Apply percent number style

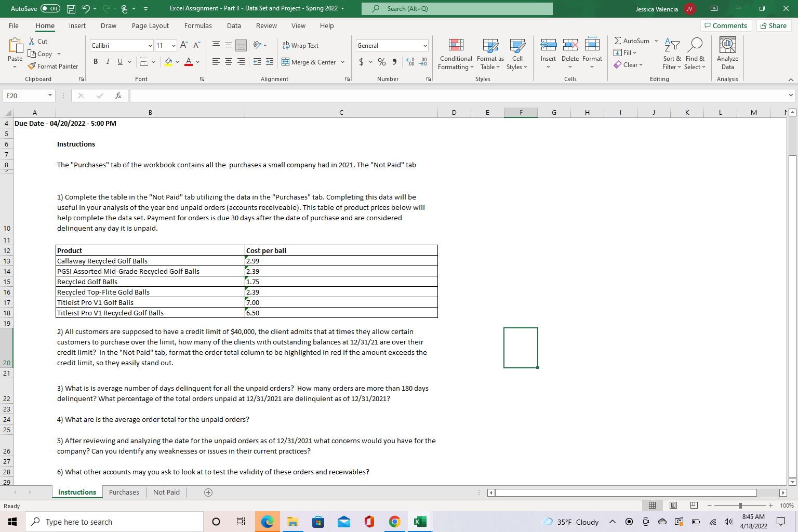coord(381,61)
